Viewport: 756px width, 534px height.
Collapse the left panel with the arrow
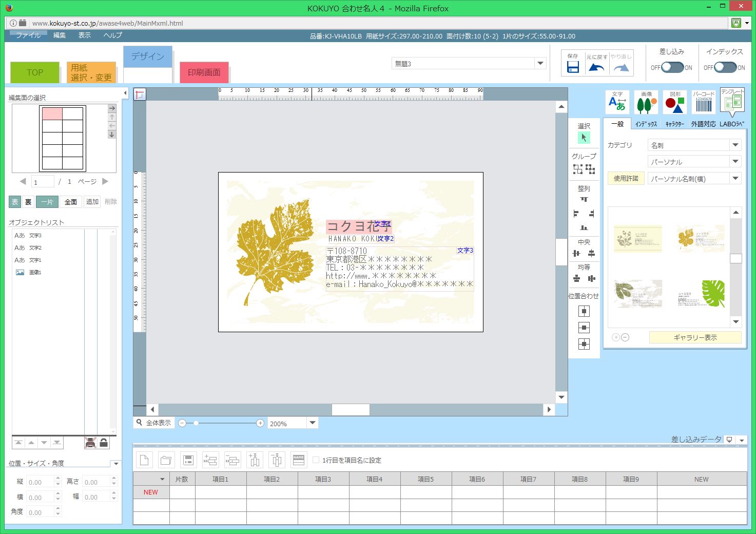pyautogui.click(x=125, y=93)
